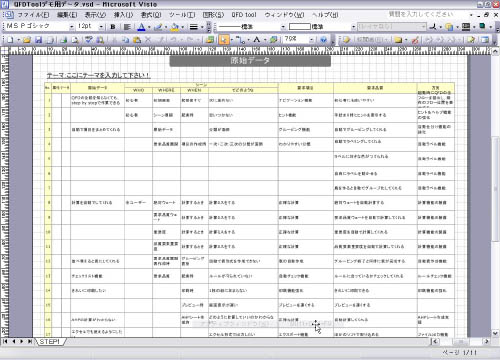
Task: Open the ヘルプ(H) menu
Action: 325,15
